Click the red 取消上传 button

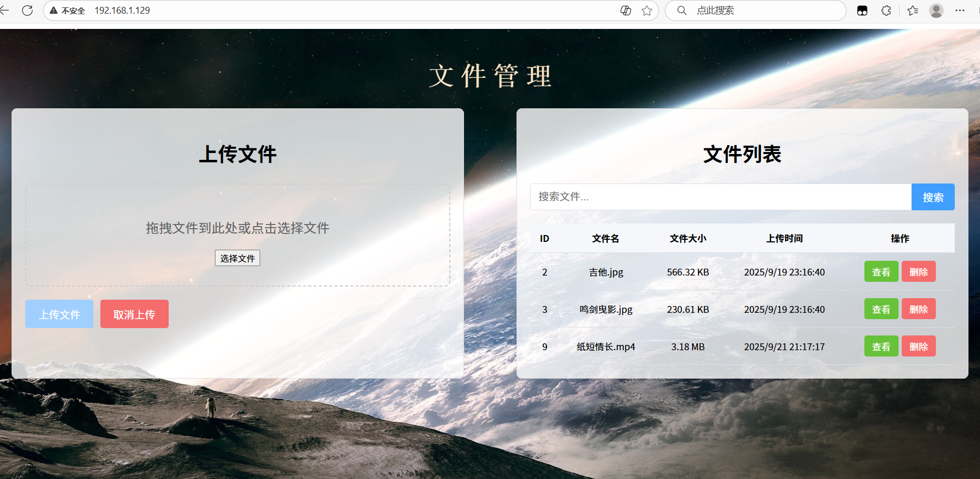point(135,314)
